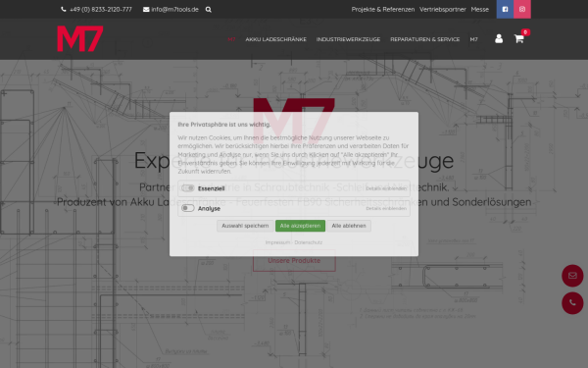Image resolution: width=588 pixels, height=368 pixels.
Task: Open the Instagram page icon
Action: [522, 9]
